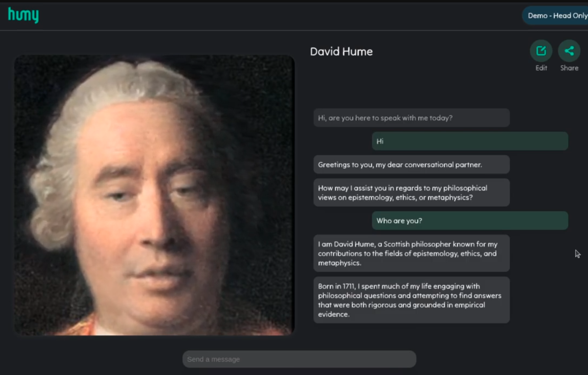The width and height of the screenshot is (588, 375).
Task: Click the "Greetings to you" message bubble
Action: (x=411, y=164)
